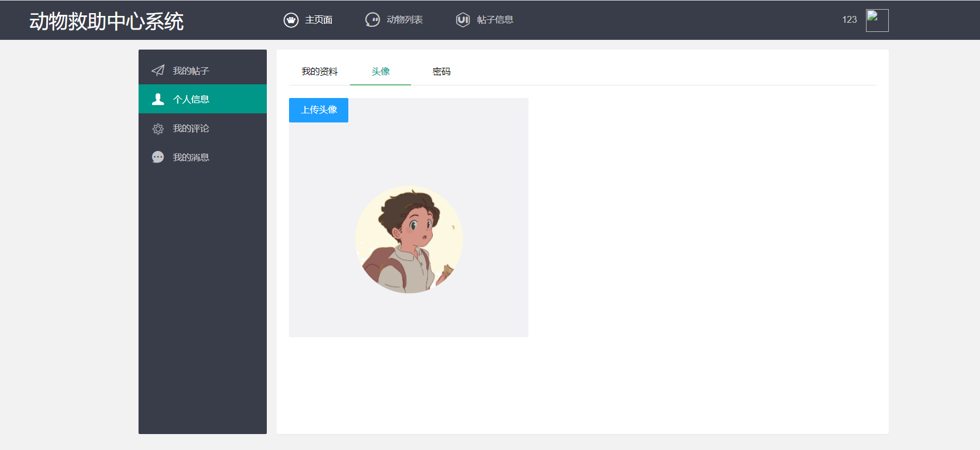Viewport: 980px width, 450px height.
Task: Click the paper plane icon for 我的帖子
Action: tap(158, 71)
